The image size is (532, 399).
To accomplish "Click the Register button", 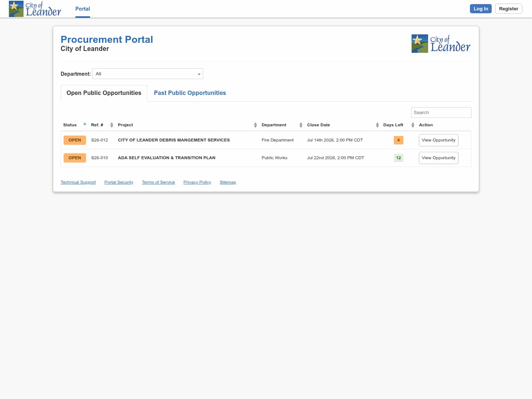I will point(508,9).
